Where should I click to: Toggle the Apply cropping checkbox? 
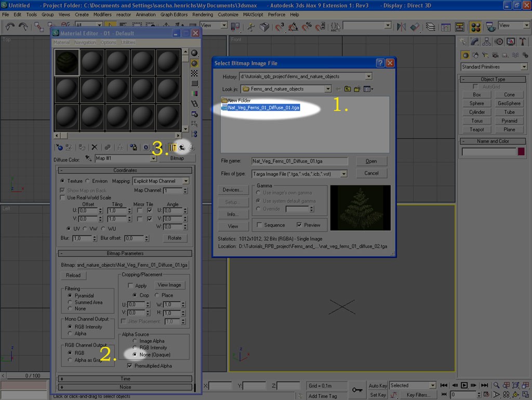(x=130, y=285)
